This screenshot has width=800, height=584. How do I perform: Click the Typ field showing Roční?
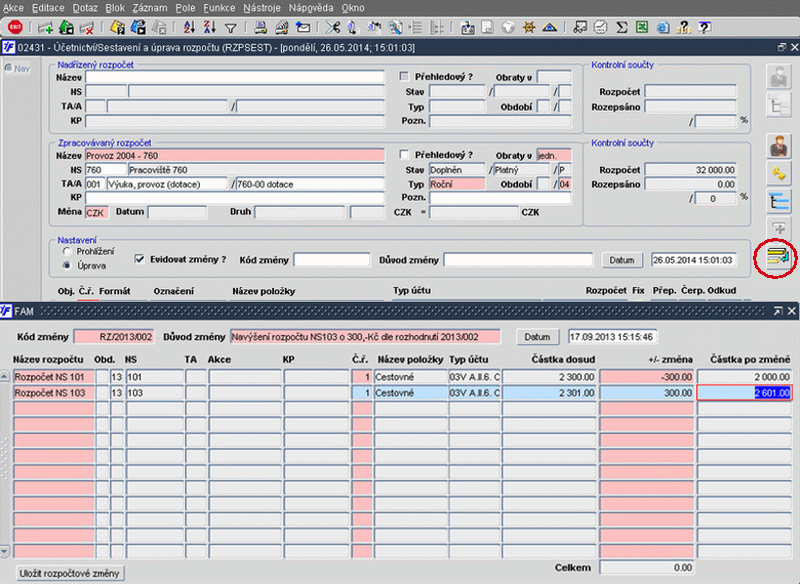[x=457, y=184]
